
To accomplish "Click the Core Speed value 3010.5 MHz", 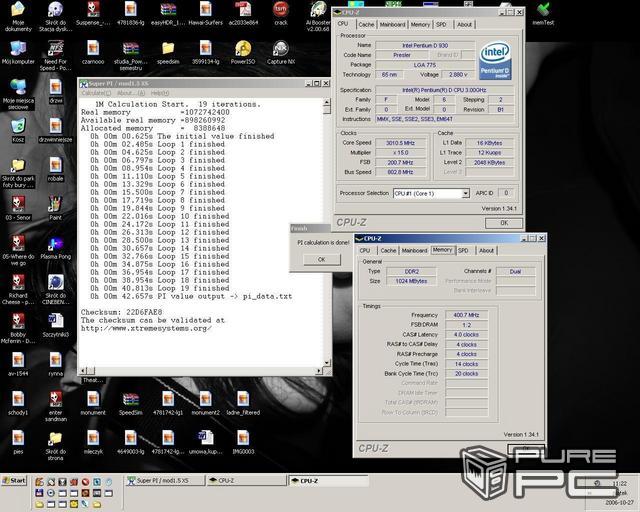I will pyautogui.click(x=400, y=143).
